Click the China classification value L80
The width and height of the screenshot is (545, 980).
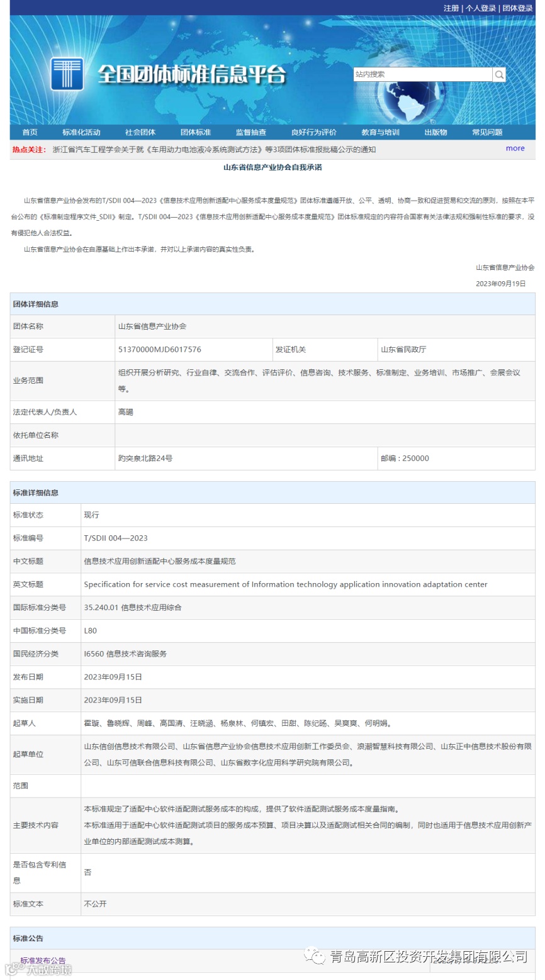[91, 630]
